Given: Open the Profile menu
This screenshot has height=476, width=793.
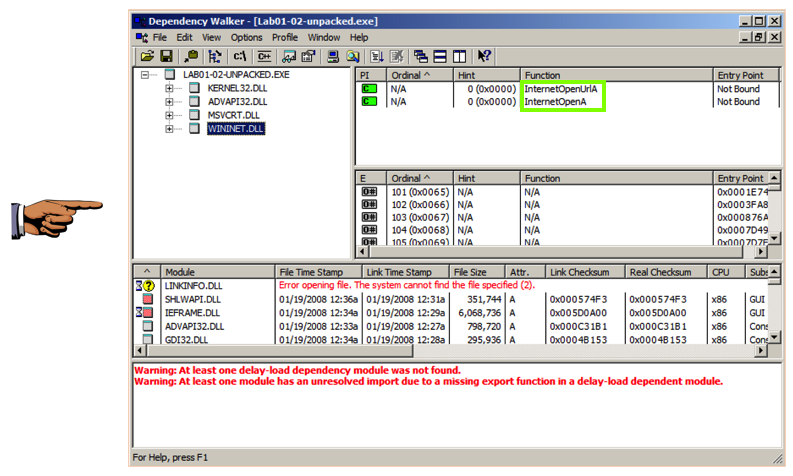Looking at the screenshot, I should pos(285,37).
